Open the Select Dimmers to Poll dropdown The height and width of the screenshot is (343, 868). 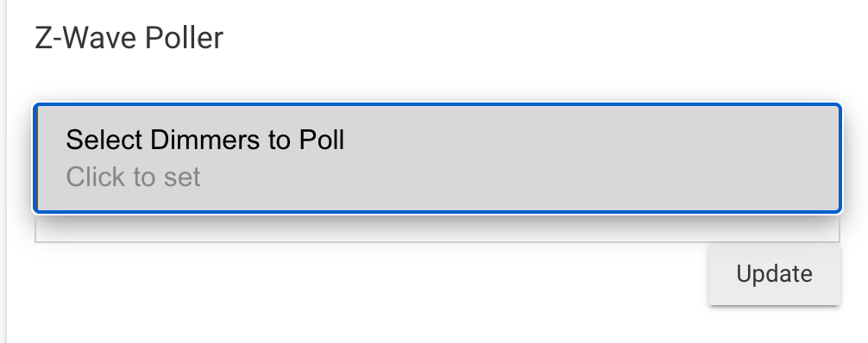[x=437, y=158]
